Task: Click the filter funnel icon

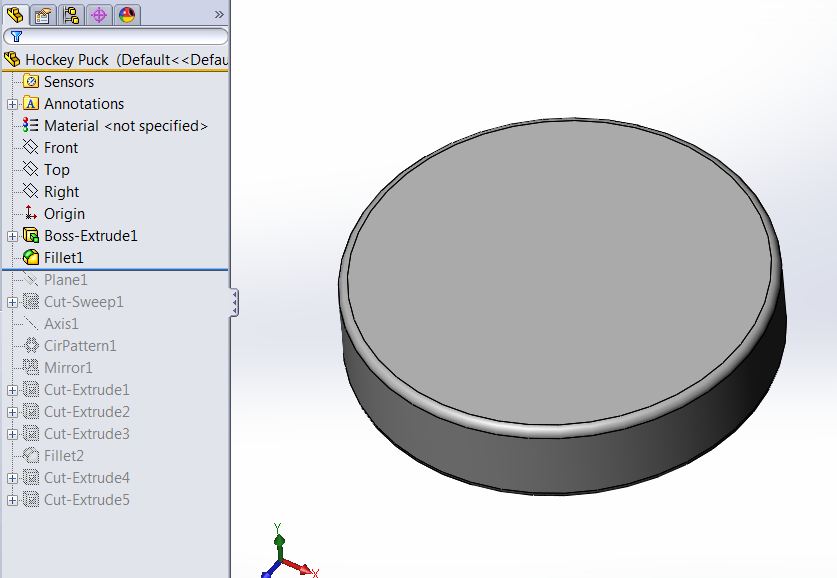Action: [17, 36]
